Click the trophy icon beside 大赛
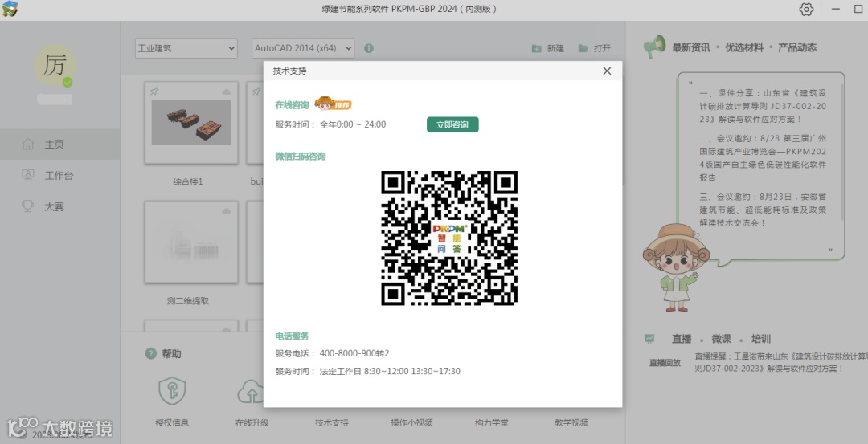Image resolution: width=868 pixels, height=444 pixels. (x=27, y=206)
